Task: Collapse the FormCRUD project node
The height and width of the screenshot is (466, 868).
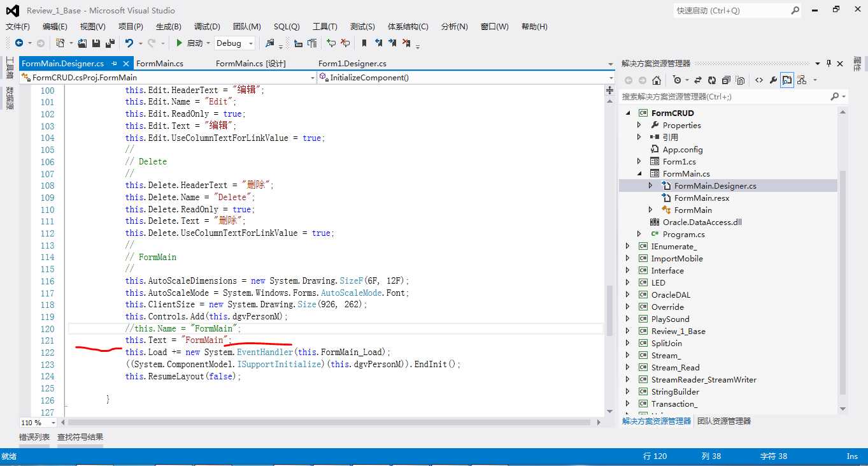Action: click(x=628, y=113)
